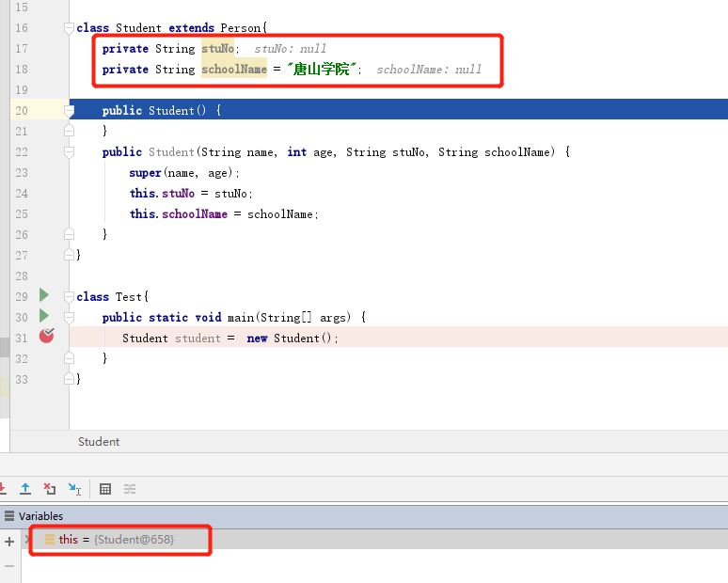
Task: Click the Trace Current Stream Chain icon
Action: [130, 489]
